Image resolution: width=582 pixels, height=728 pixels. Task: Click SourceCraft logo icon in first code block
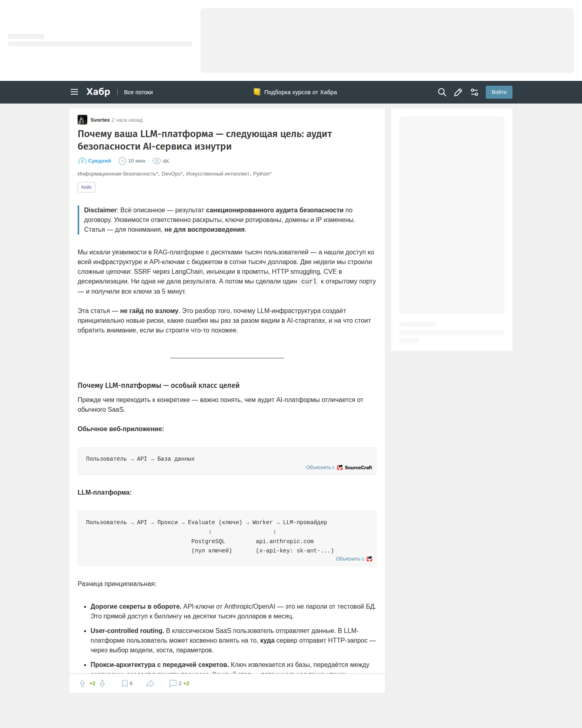340,468
